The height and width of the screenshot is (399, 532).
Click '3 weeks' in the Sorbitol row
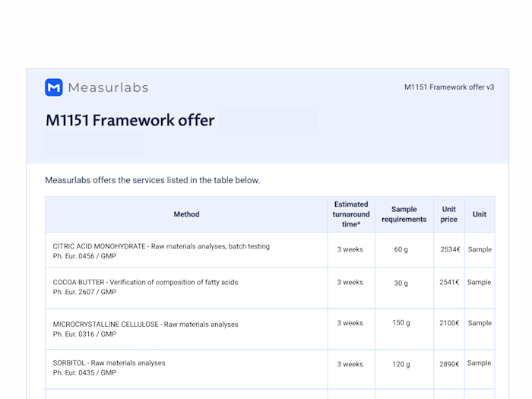click(350, 364)
